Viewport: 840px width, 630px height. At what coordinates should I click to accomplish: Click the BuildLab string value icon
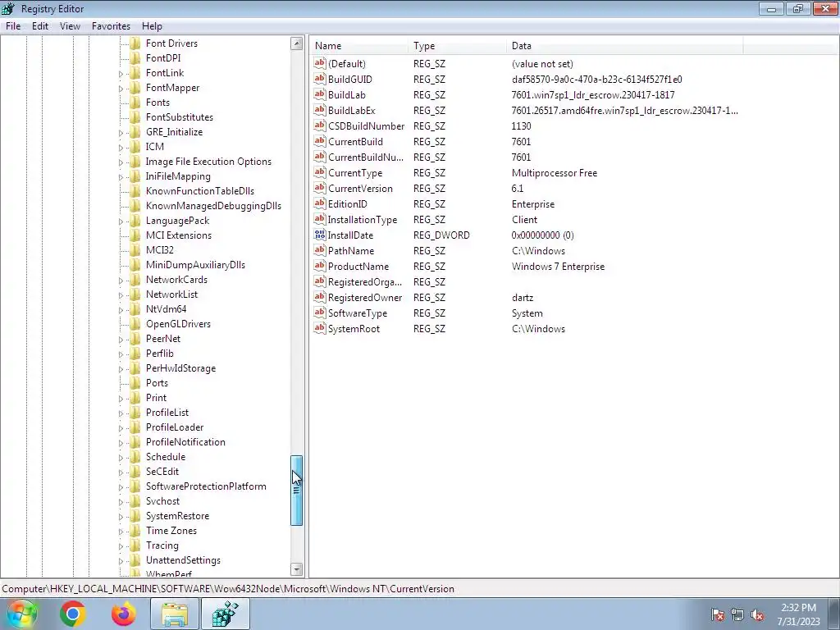click(320, 94)
